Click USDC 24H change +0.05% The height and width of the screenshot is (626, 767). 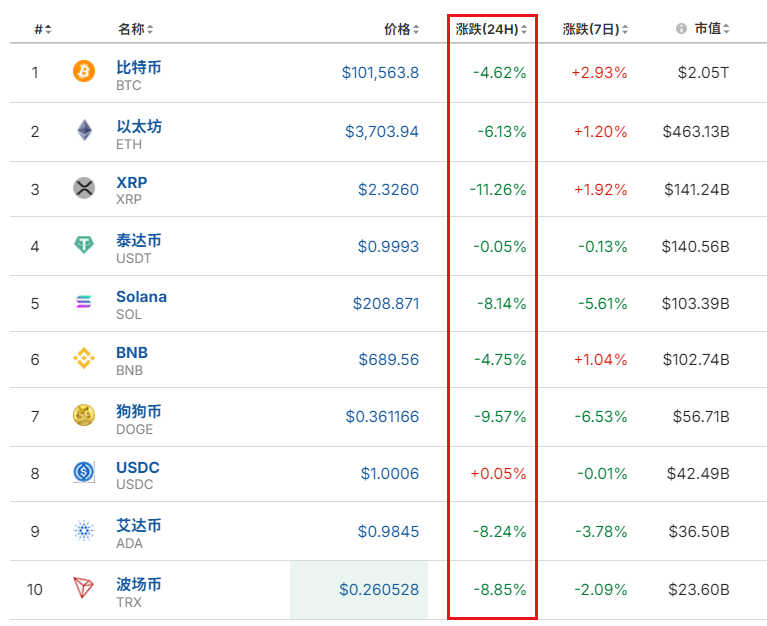click(498, 474)
